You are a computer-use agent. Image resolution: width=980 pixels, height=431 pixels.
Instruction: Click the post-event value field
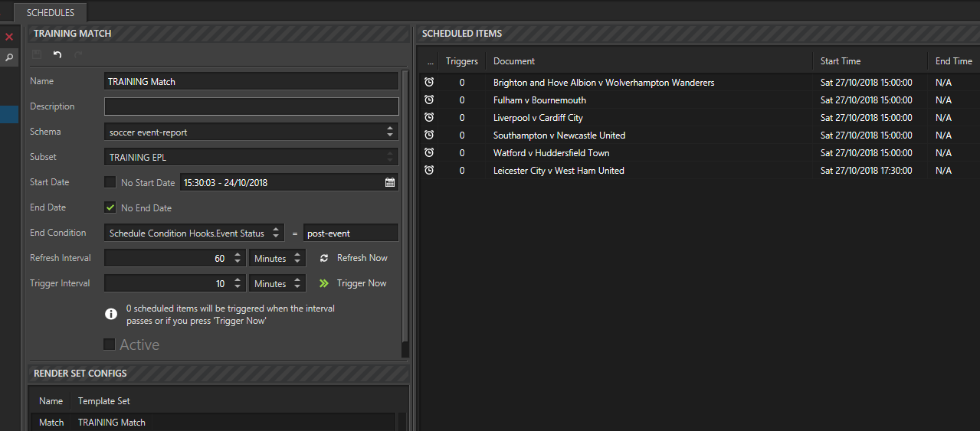click(351, 233)
